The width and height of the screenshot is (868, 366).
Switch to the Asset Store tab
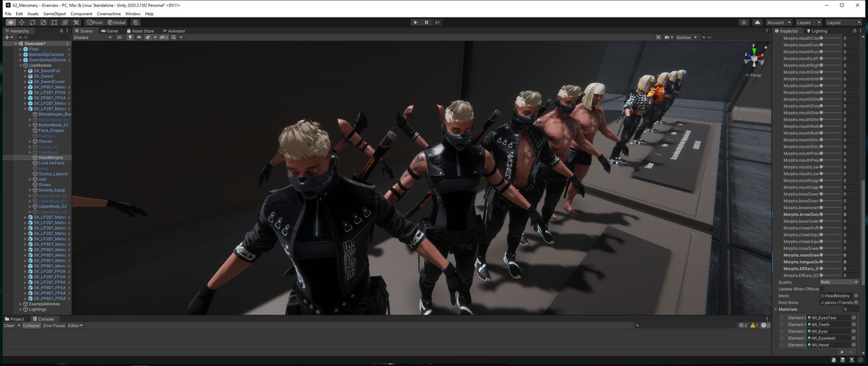click(140, 31)
